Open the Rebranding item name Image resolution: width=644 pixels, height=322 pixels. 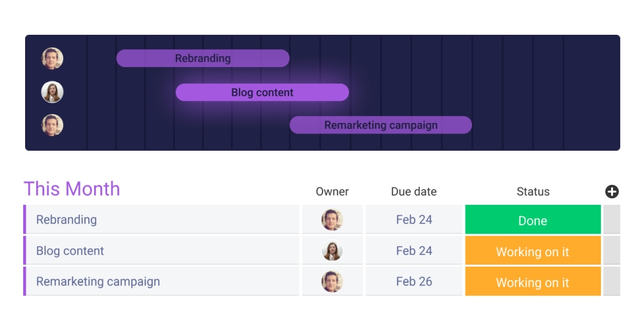[x=66, y=220]
